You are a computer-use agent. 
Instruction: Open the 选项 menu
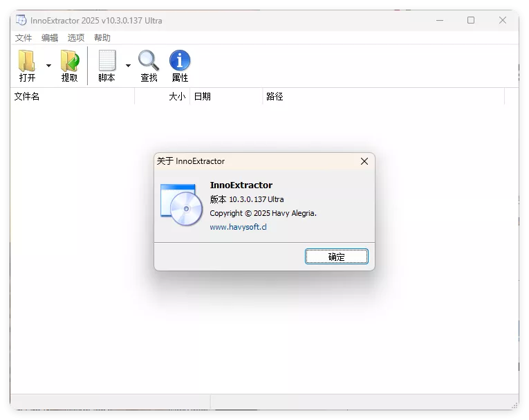click(x=76, y=37)
